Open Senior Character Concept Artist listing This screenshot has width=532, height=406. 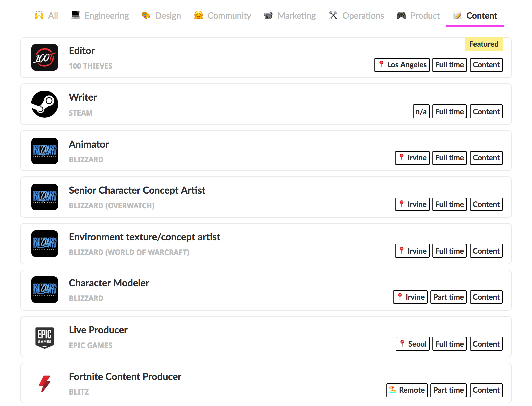(266, 197)
